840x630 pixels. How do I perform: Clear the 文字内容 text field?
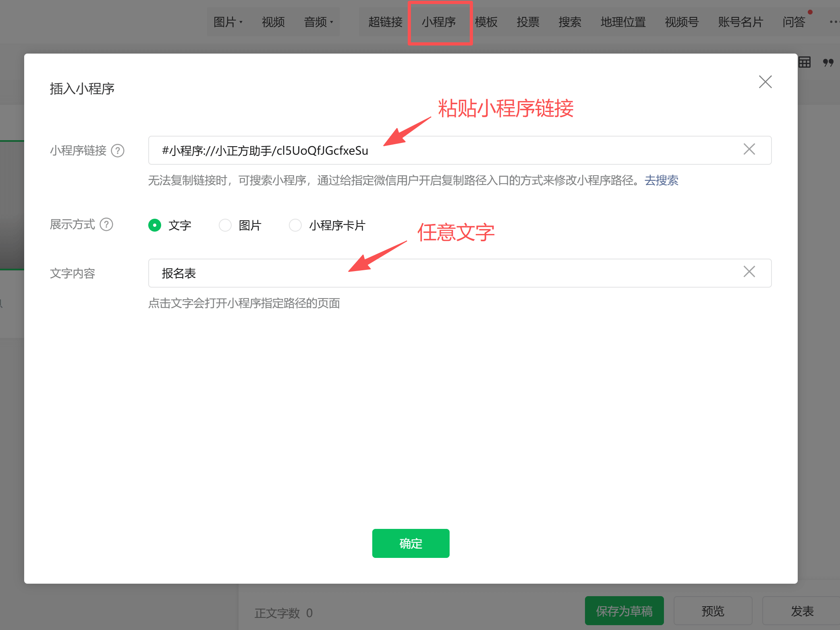(x=749, y=272)
